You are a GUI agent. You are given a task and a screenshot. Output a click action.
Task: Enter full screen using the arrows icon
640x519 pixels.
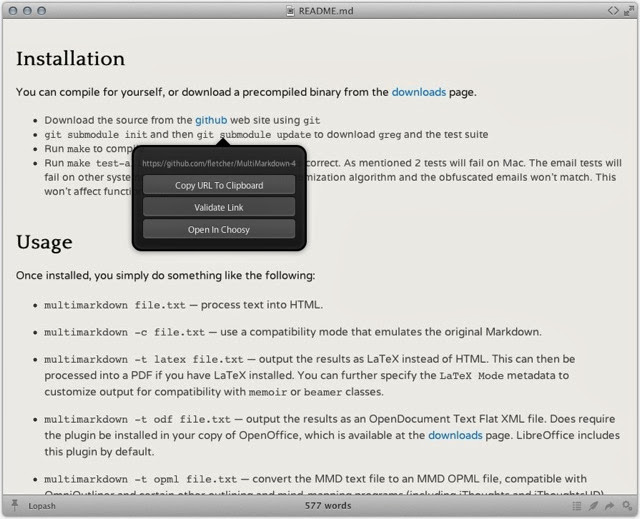pos(629,11)
